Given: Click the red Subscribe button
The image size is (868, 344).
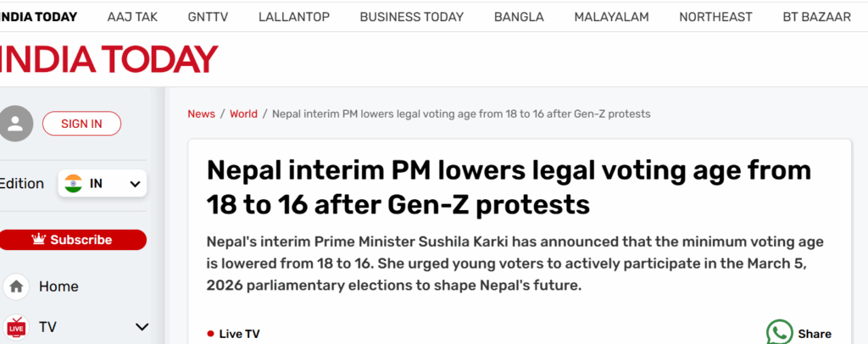Looking at the screenshot, I should [x=73, y=240].
